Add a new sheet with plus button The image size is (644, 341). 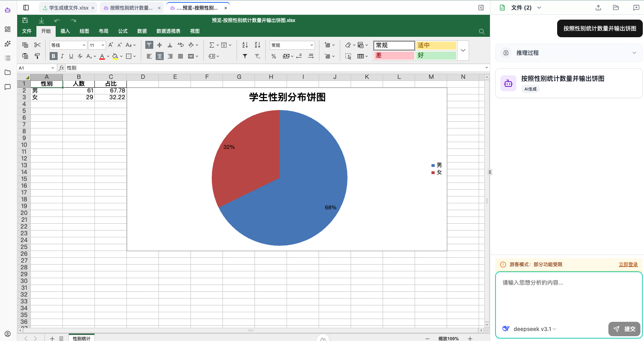(52, 339)
